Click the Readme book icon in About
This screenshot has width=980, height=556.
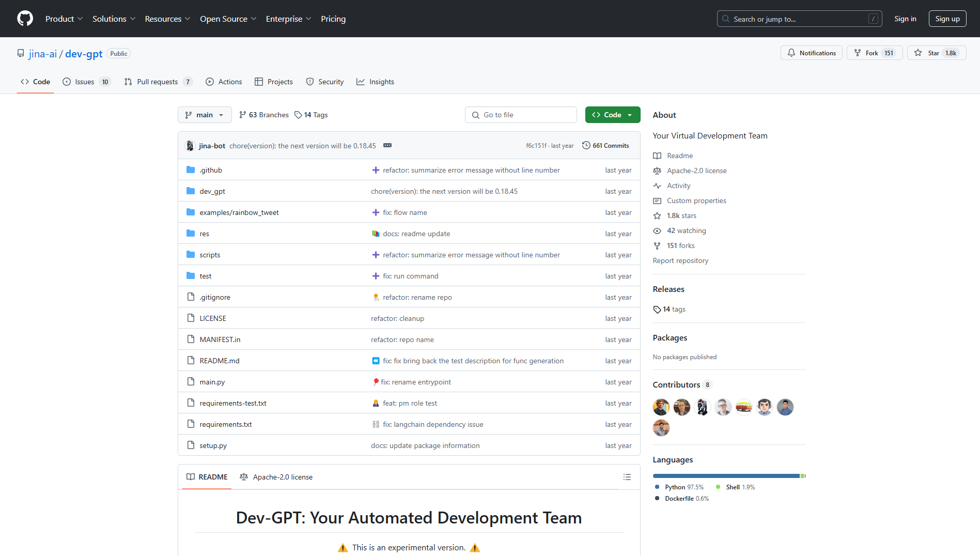[x=657, y=156]
